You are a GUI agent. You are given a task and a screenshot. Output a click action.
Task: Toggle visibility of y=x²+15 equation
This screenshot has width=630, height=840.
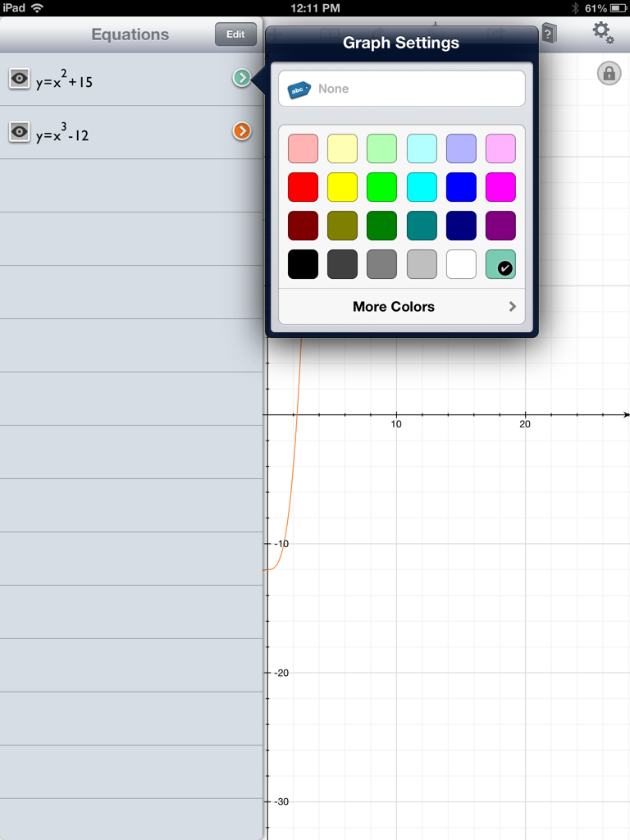20,79
